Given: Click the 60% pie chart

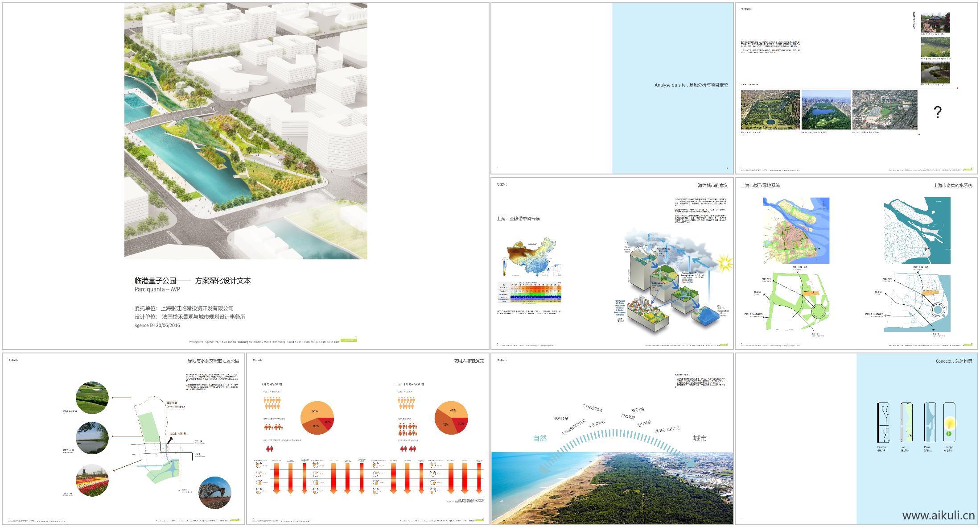Looking at the screenshot, I should (x=317, y=418).
